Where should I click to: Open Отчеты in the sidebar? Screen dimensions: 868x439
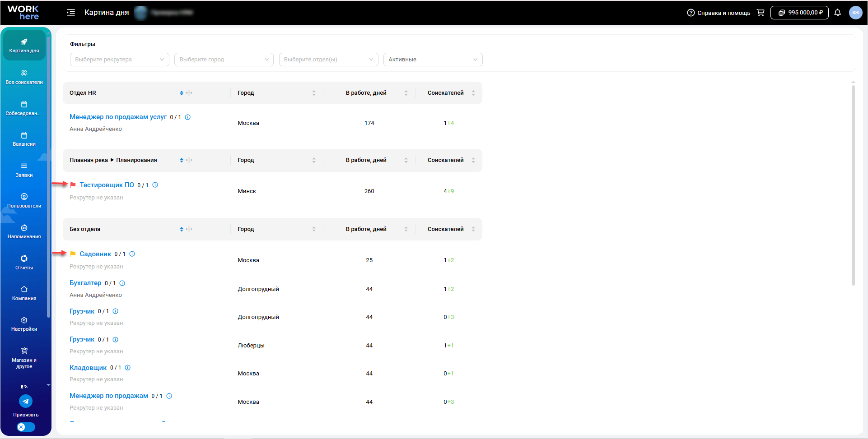(24, 262)
